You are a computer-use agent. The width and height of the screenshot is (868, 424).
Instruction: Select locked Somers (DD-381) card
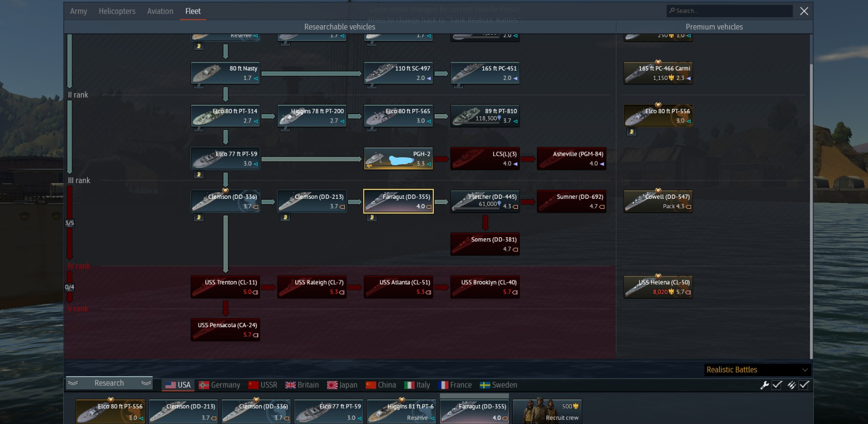point(485,244)
